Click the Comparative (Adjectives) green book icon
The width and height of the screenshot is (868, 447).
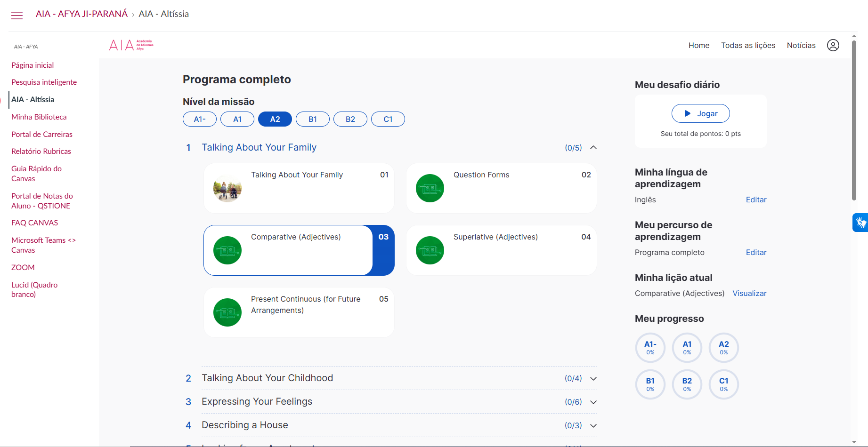(x=227, y=250)
